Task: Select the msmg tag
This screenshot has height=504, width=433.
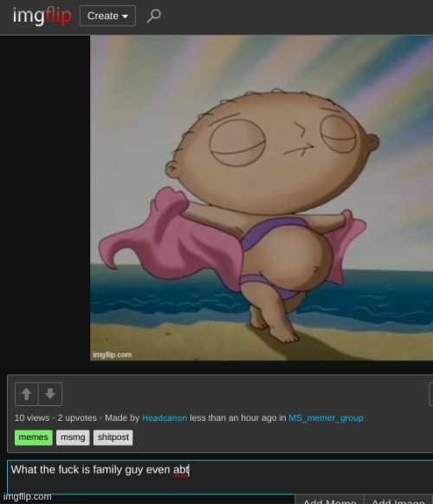Action: (73, 437)
